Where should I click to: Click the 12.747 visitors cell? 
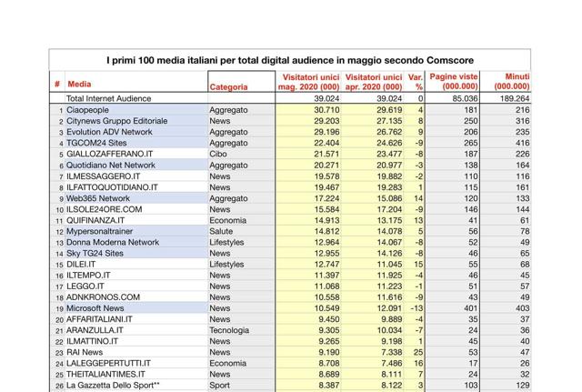coord(326,265)
